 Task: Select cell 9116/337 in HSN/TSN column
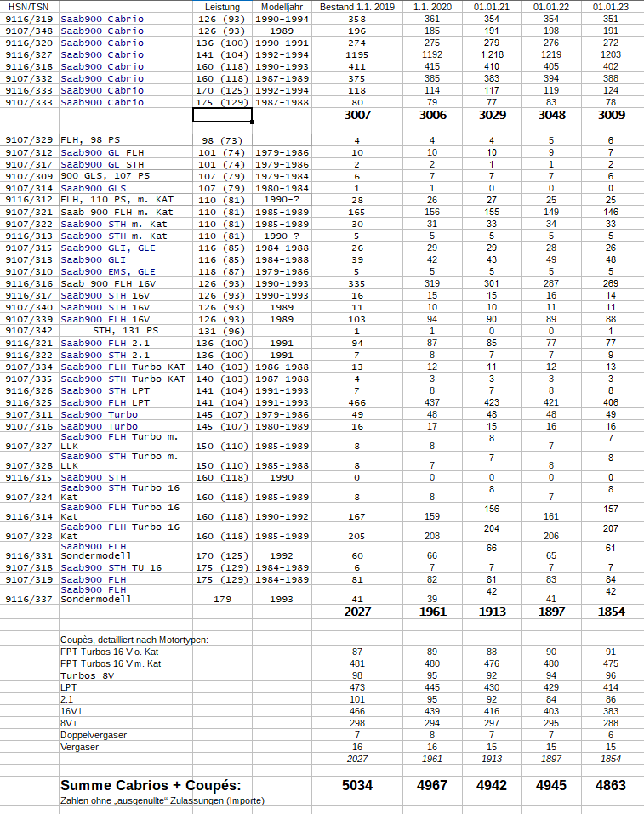[x=29, y=599]
